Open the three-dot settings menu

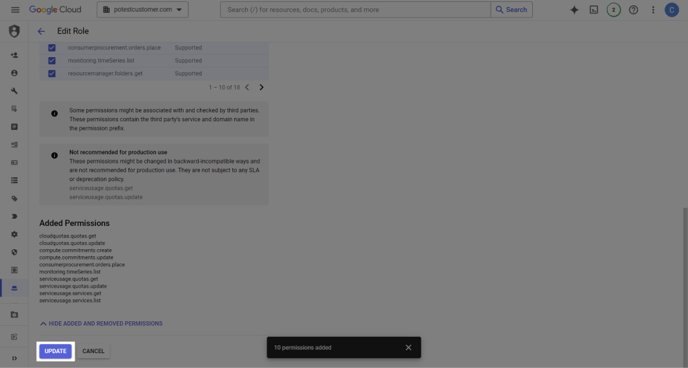pos(653,10)
